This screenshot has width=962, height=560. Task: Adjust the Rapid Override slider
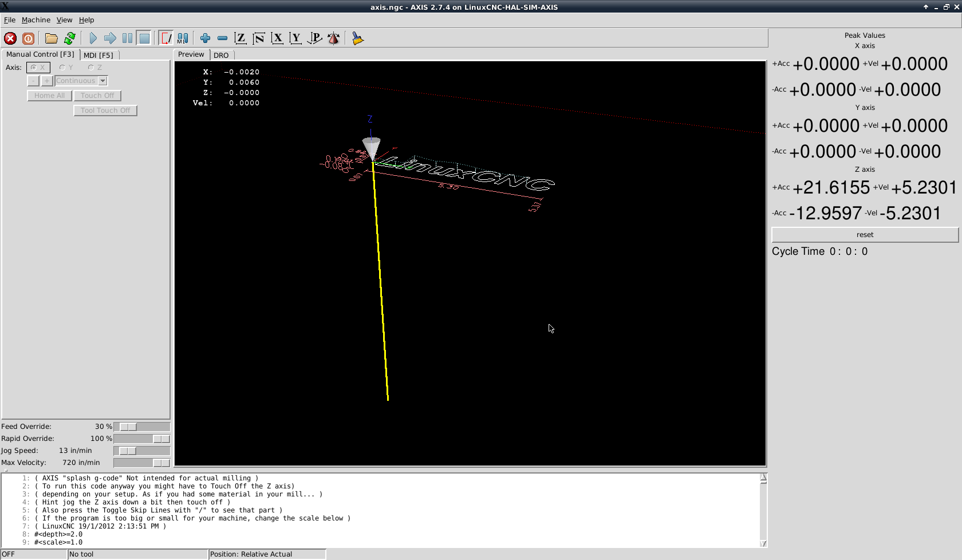point(141,439)
